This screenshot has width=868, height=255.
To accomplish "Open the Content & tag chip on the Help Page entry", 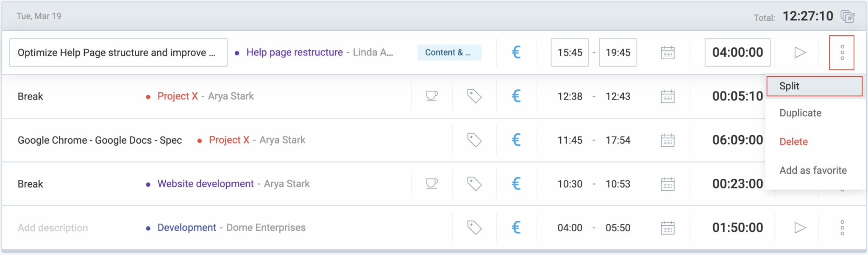I will [x=450, y=53].
